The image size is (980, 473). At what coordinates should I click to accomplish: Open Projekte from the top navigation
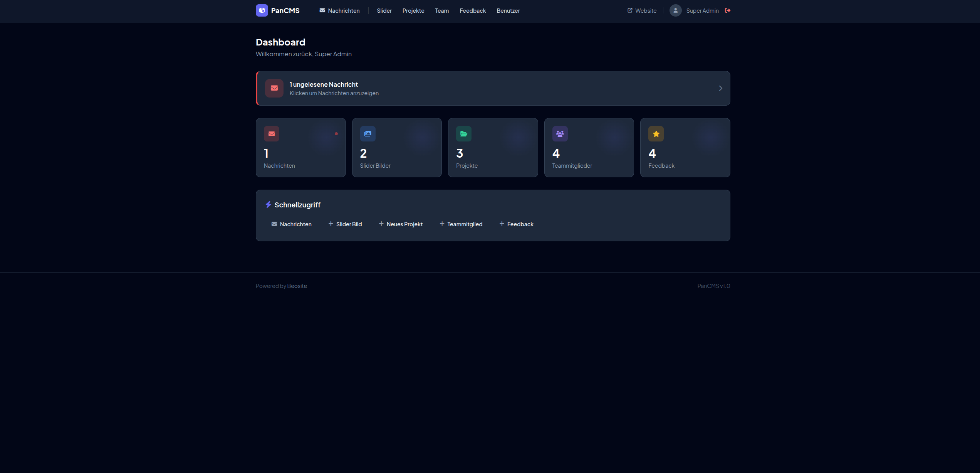[413, 10]
